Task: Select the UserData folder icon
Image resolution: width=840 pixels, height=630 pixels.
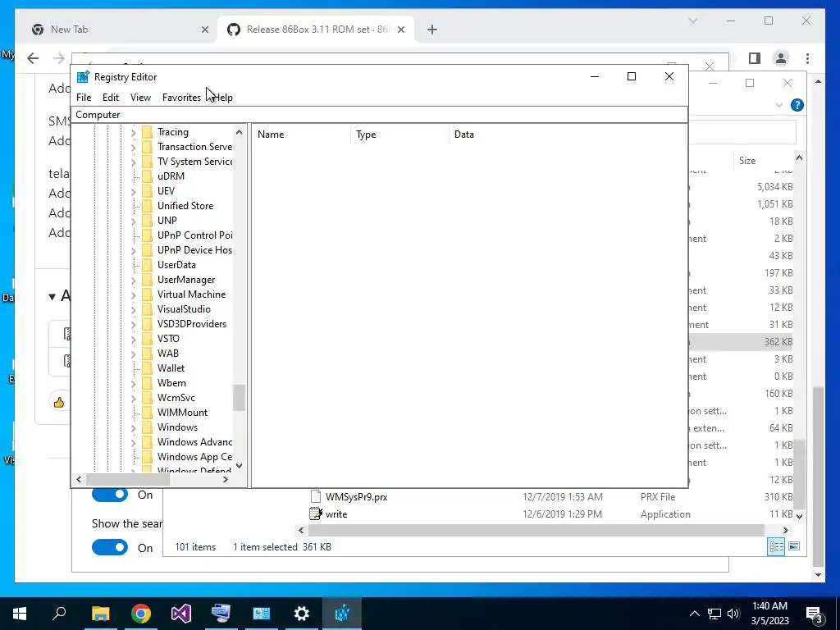Action: pos(148,265)
